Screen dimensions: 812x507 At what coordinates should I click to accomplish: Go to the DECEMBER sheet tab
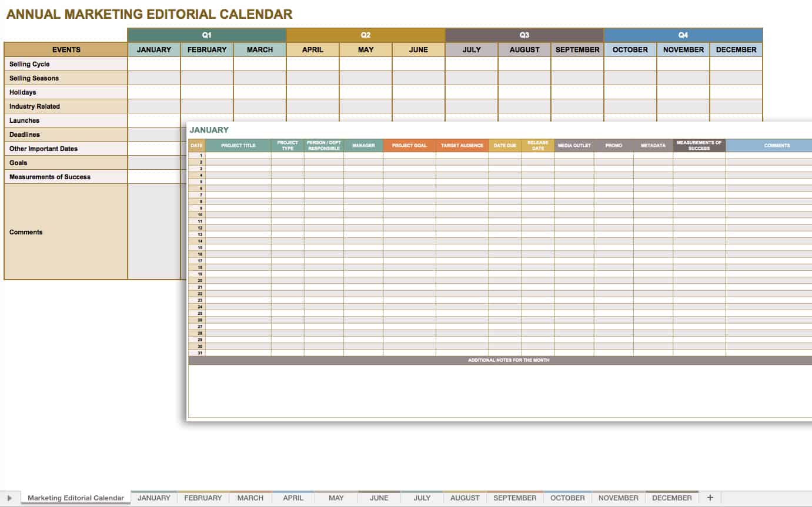click(671, 498)
